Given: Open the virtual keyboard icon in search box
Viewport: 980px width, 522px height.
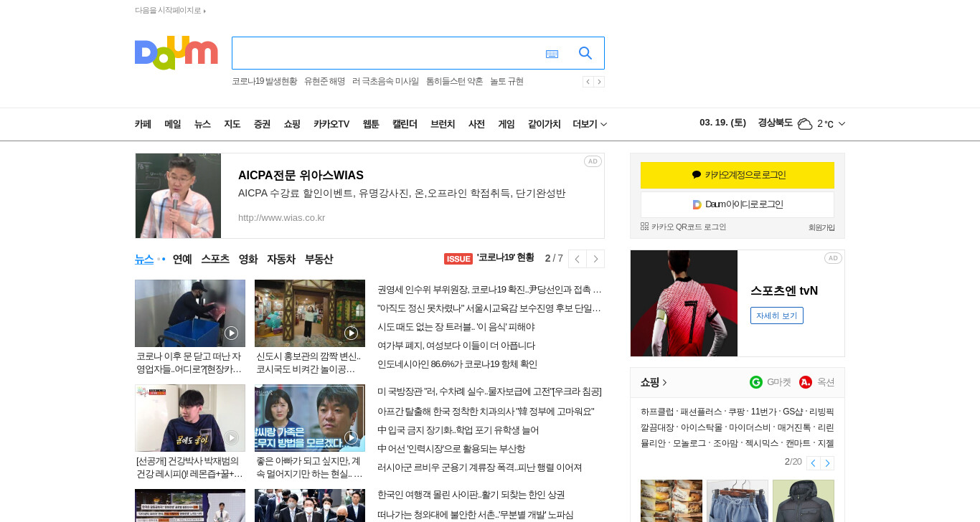Looking at the screenshot, I should point(552,54).
